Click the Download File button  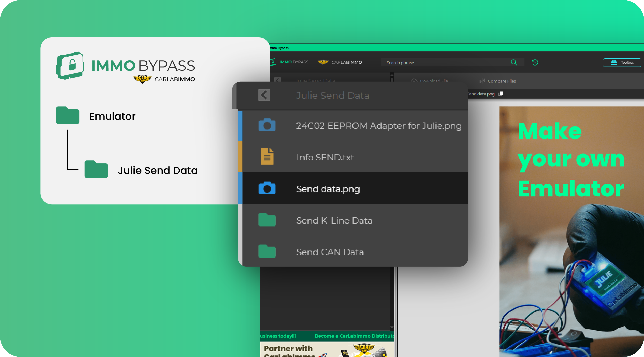(x=430, y=81)
